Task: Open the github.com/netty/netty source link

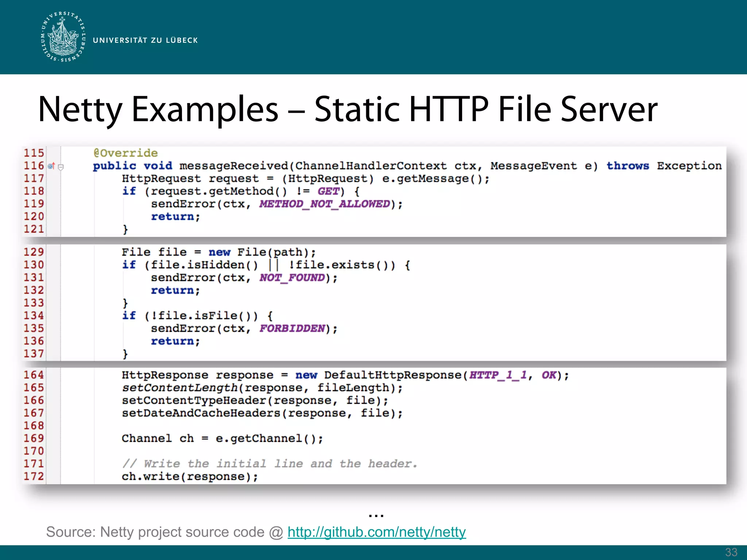Action: tap(376, 532)
